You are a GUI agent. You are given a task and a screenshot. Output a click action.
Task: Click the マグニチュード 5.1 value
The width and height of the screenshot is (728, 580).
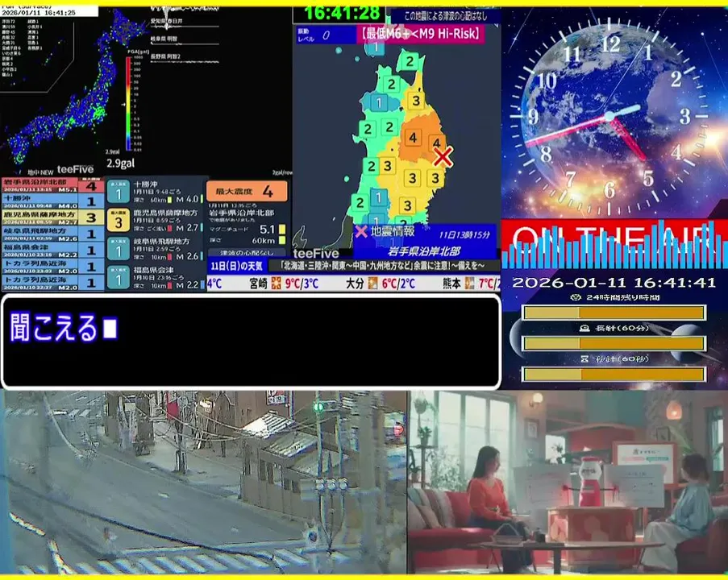(x=267, y=230)
